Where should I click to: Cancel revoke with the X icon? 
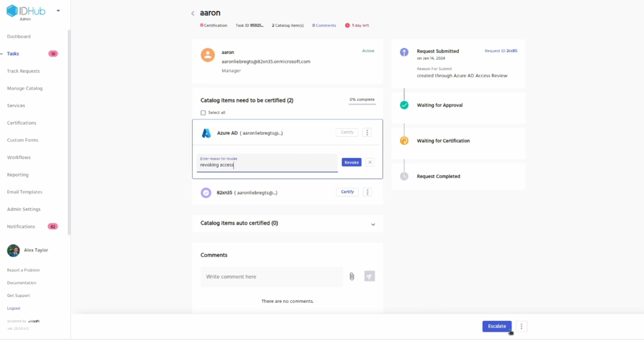(370, 162)
